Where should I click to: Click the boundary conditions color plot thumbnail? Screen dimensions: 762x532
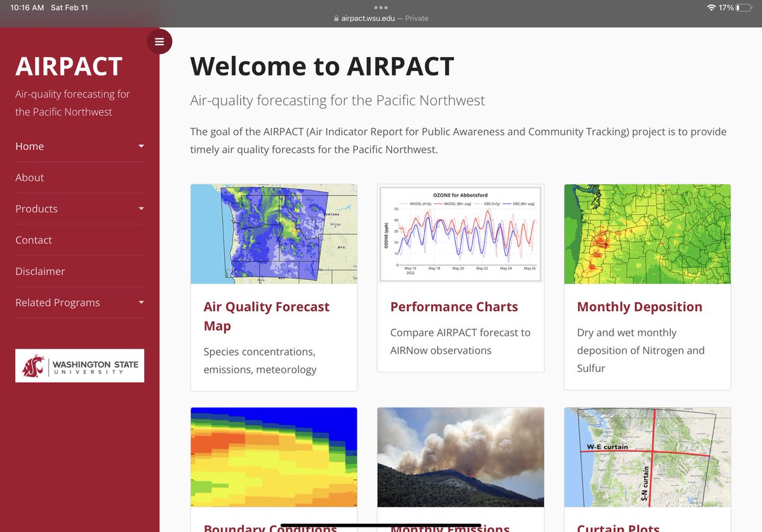tap(274, 457)
